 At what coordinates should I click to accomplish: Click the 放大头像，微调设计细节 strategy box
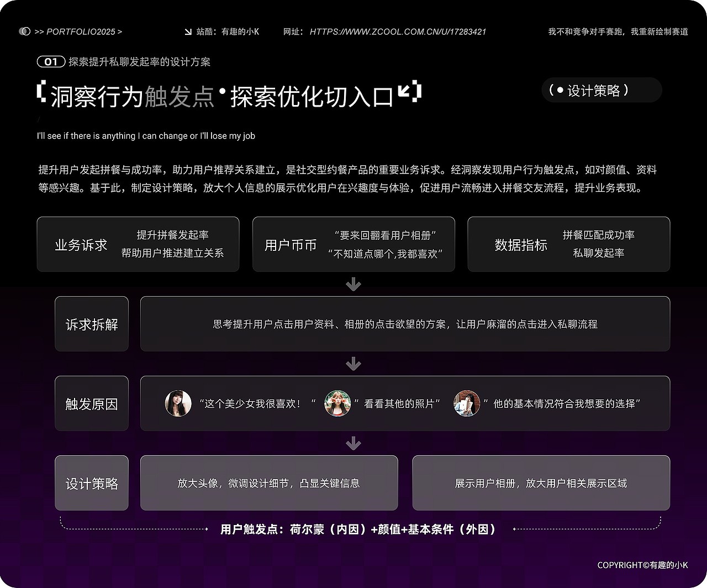click(269, 483)
